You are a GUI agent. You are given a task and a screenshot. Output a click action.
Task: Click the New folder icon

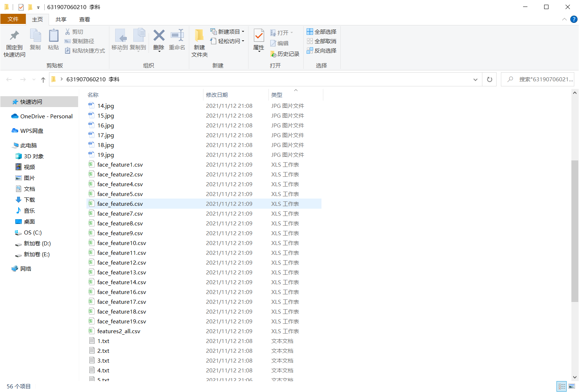(x=199, y=36)
